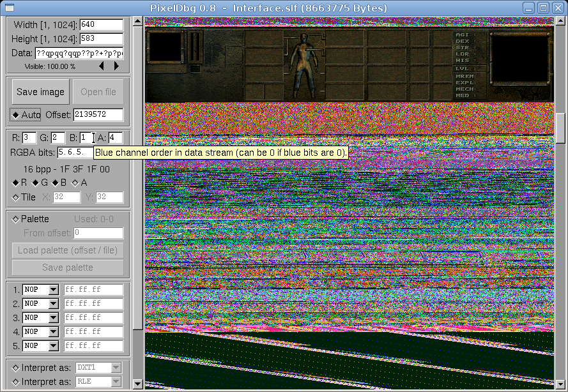
Task: Click the scrollbar up arrow on left panel
Action: pos(136,21)
